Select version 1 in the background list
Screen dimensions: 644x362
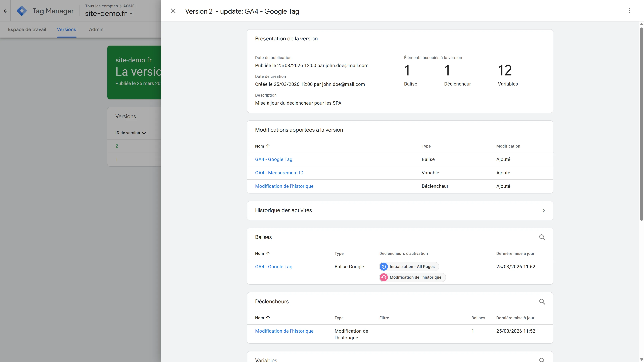(x=117, y=159)
